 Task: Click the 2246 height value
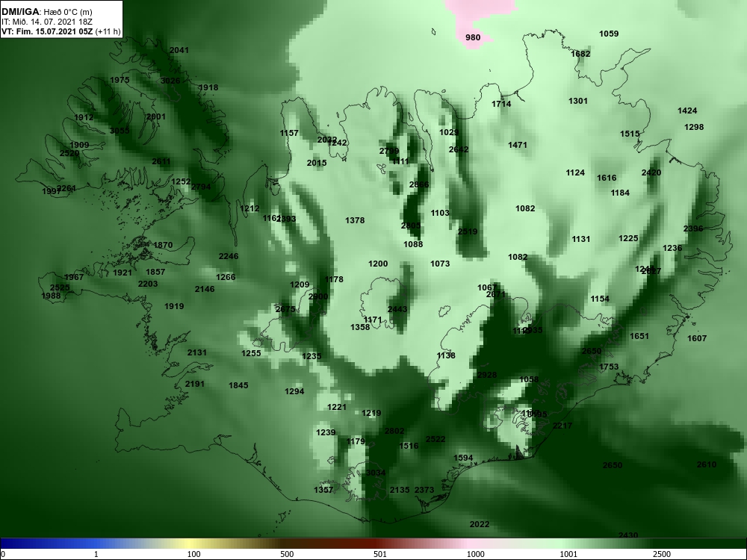[x=228, y=256]
